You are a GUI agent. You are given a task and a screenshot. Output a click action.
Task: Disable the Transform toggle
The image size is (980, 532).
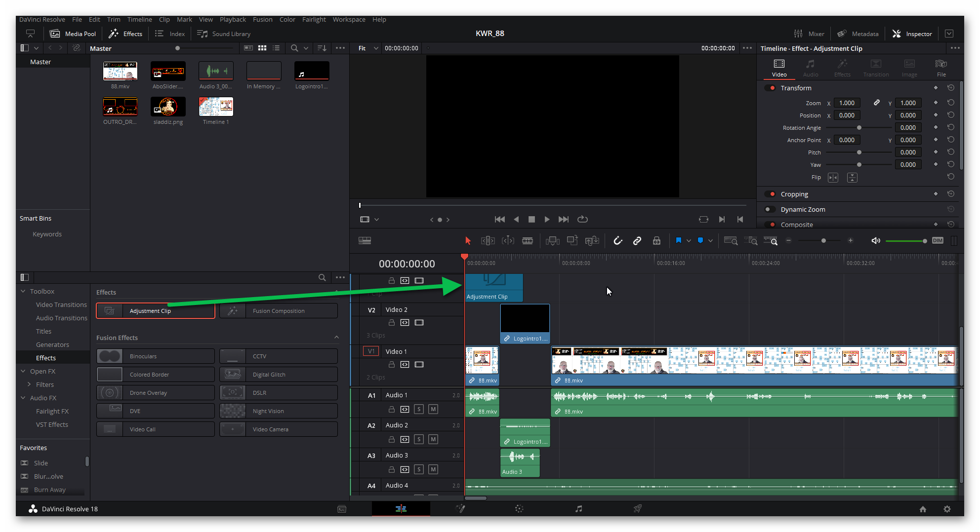click(771, 88)
